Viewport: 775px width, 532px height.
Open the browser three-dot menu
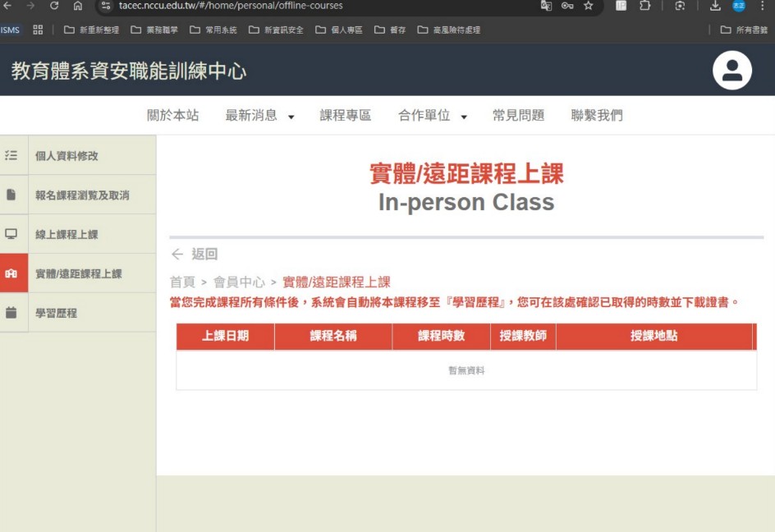click(763, 6)
